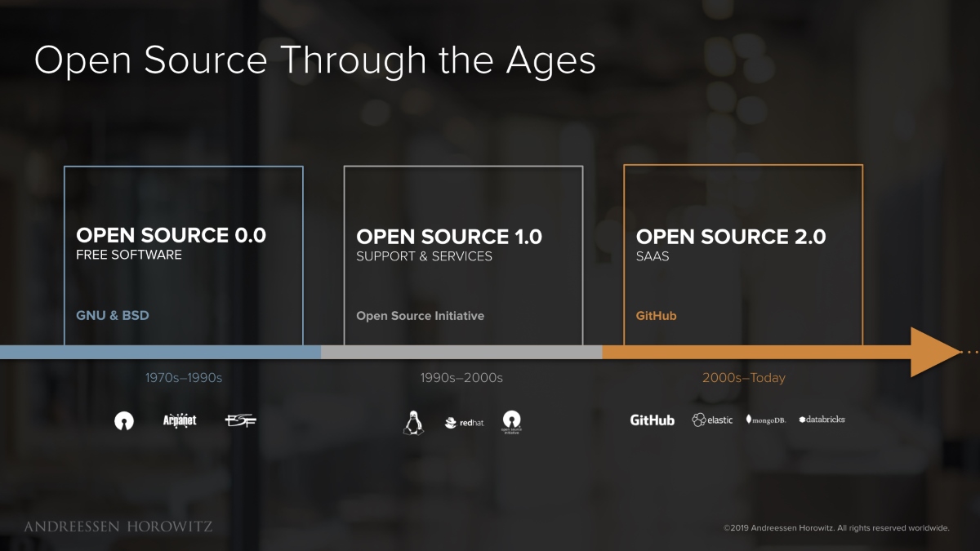Image resolution: width=980 pixels, height=551 pixels.
Task: Select the GitHub wordmark
Action: click(x=651, y=420)
